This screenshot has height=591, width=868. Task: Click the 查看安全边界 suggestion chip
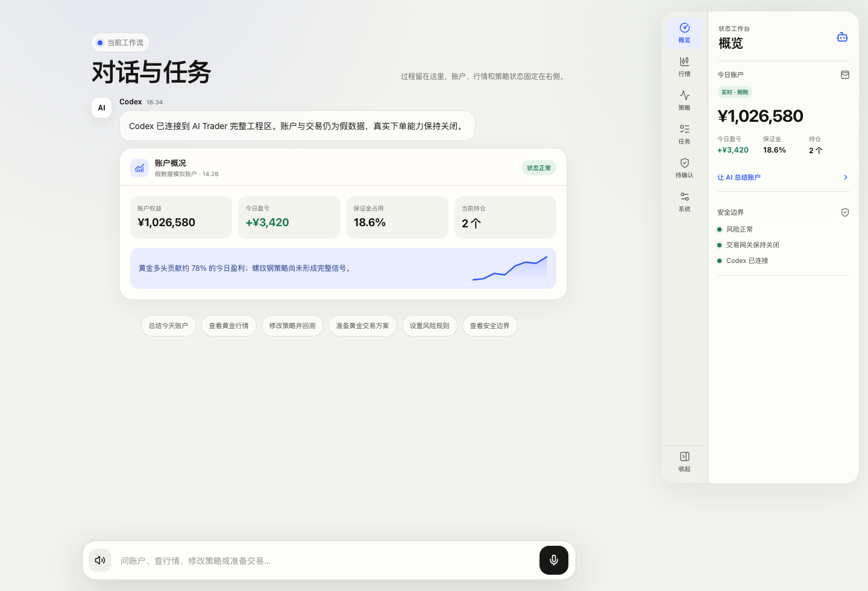[490, 326]
